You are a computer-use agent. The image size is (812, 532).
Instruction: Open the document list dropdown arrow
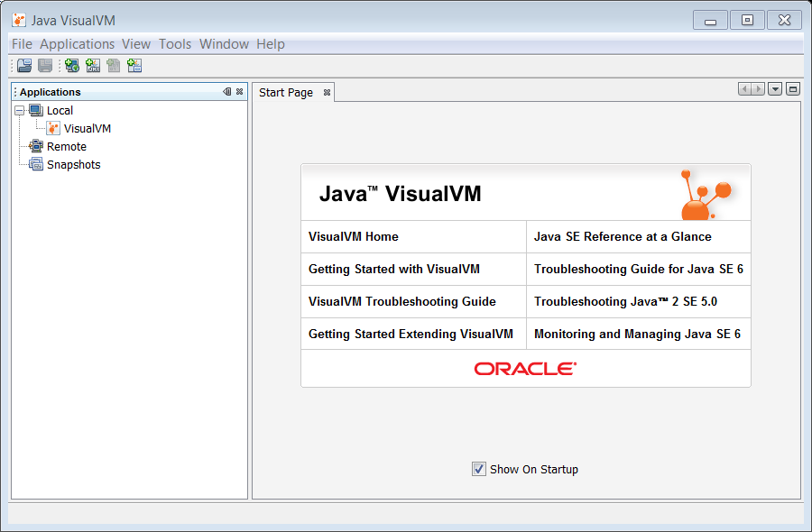pyautogui.click(x=775, y=89)
